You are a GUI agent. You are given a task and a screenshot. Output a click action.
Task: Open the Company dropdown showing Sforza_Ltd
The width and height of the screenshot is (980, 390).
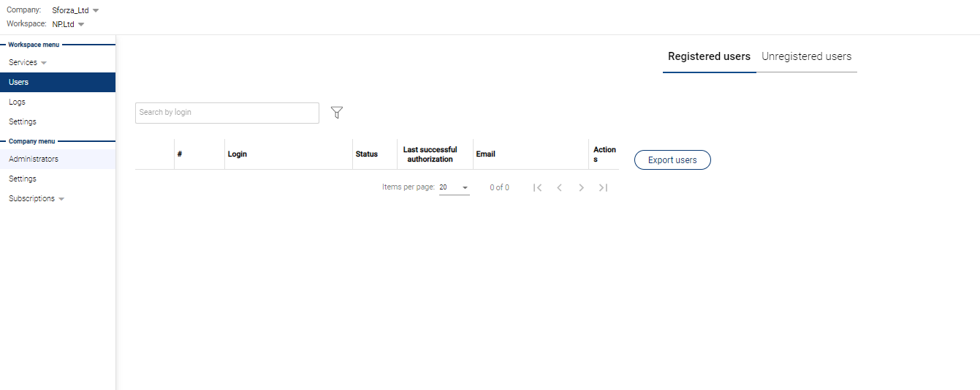click(75, 11)
